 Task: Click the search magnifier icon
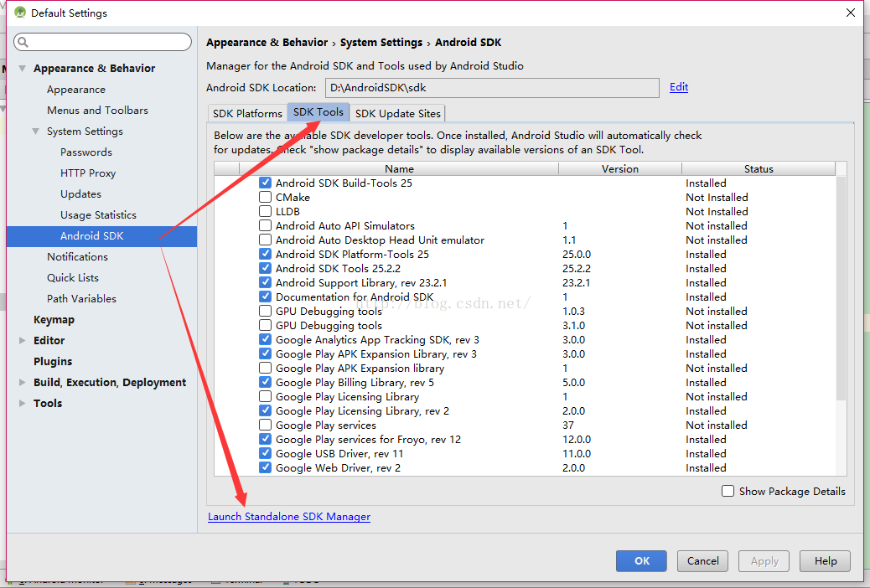(x=23, y=42)
